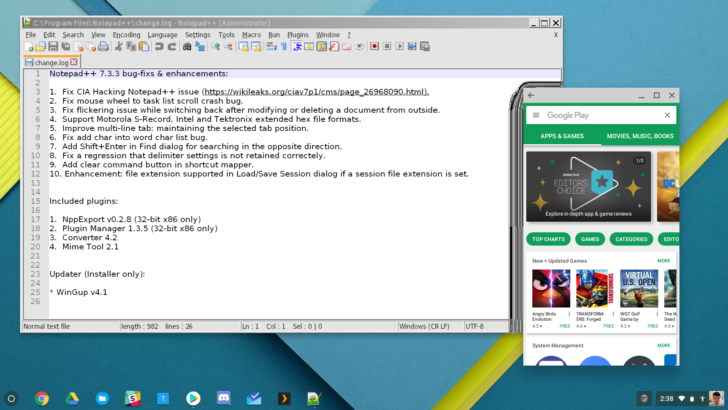Screen dimensions: 728x410
Task: Click the Save All toolbar icon
Action: click(x=66, y=46)
